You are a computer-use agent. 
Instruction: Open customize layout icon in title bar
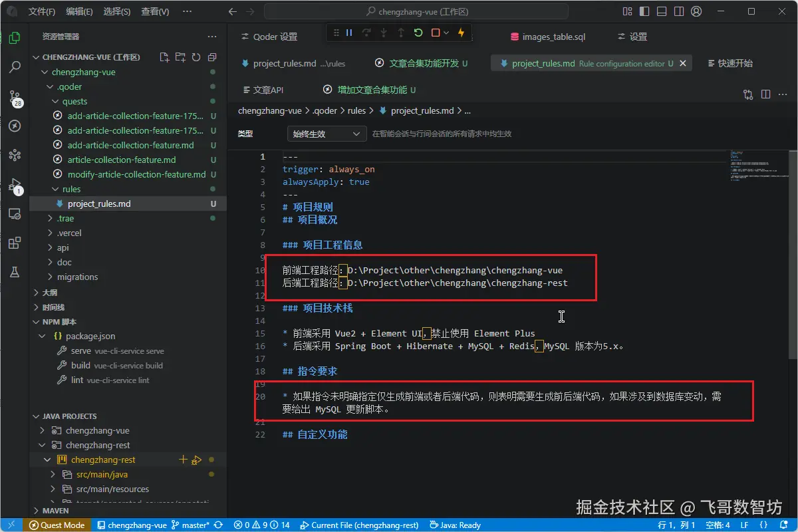point(627,11)
